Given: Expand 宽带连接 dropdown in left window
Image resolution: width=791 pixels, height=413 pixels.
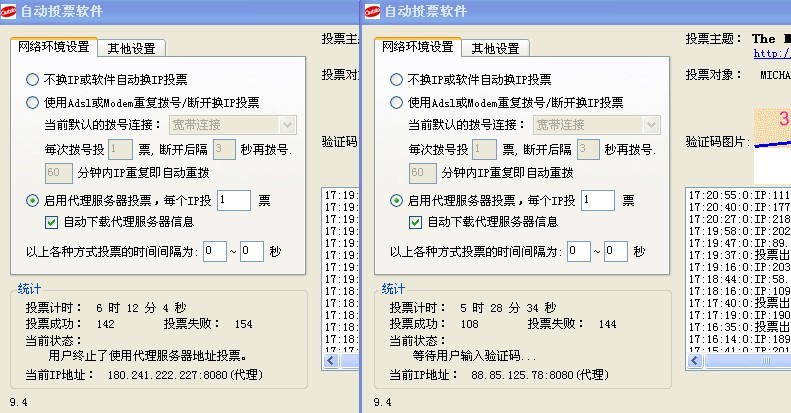Looking at the screenshot, I should (x=287, y=125).
